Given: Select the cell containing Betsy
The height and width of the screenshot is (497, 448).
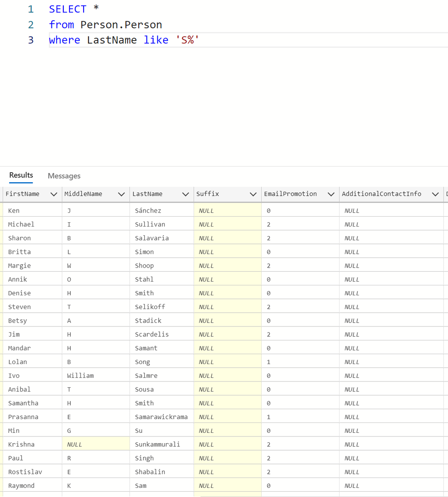Looking at the screenshot, I should tap(32, 321).
